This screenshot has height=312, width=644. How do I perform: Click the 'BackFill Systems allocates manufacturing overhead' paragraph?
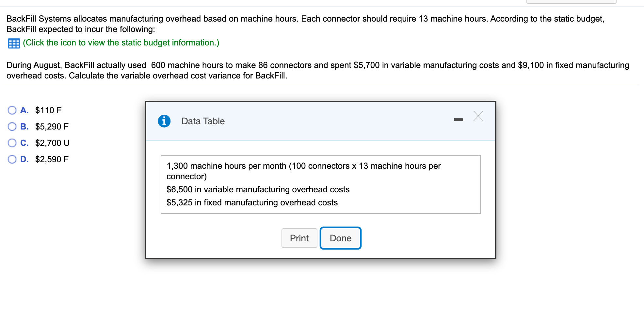pos(305,24)
